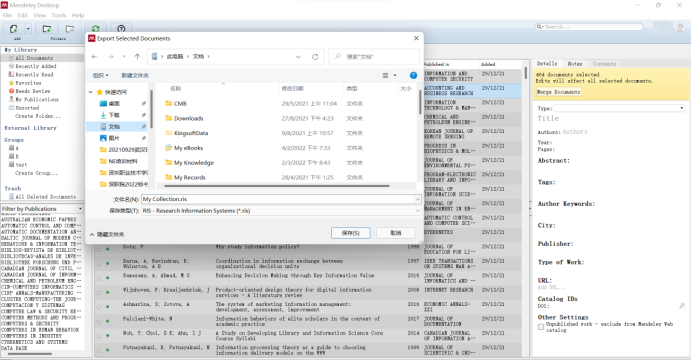The height and width of the screenshot is (360, 692).
Task: Open the file name history dropdown
Action: click(x=417, y=199)
